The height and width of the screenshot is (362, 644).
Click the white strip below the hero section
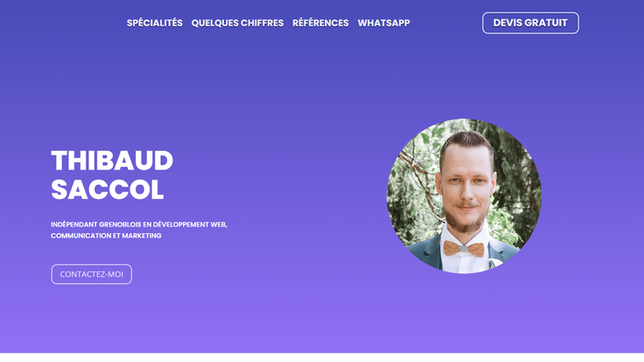(322, 358)
